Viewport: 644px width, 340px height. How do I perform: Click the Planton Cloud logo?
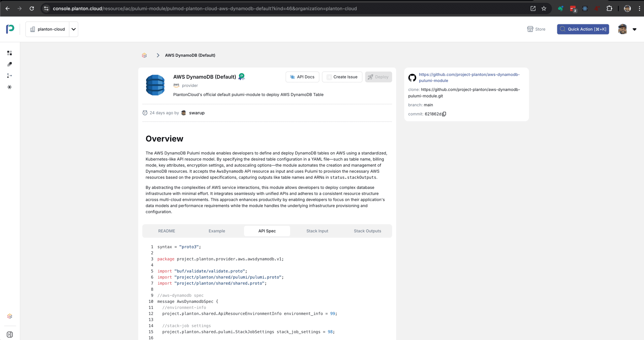click(10, 29)
